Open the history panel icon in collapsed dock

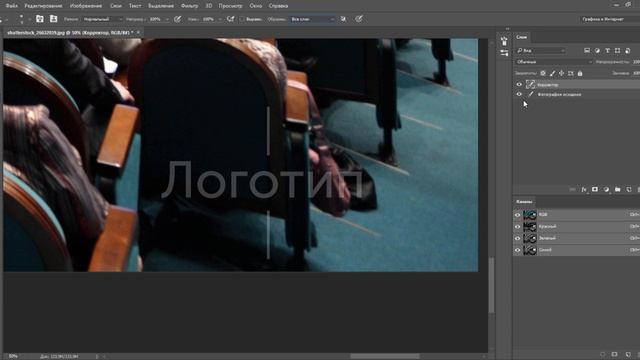click(504, 41)
